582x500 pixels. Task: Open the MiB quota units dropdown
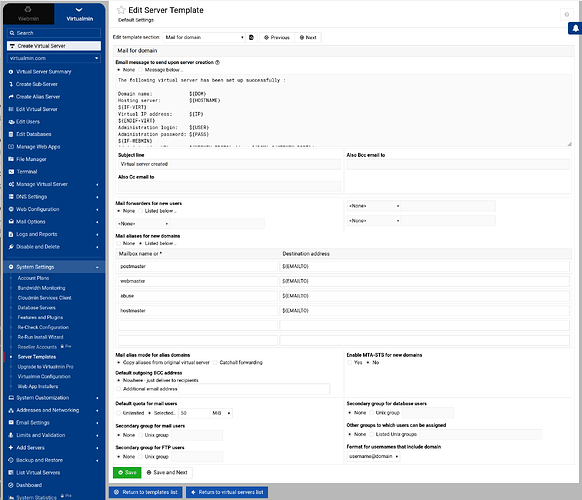coord(221,413)
